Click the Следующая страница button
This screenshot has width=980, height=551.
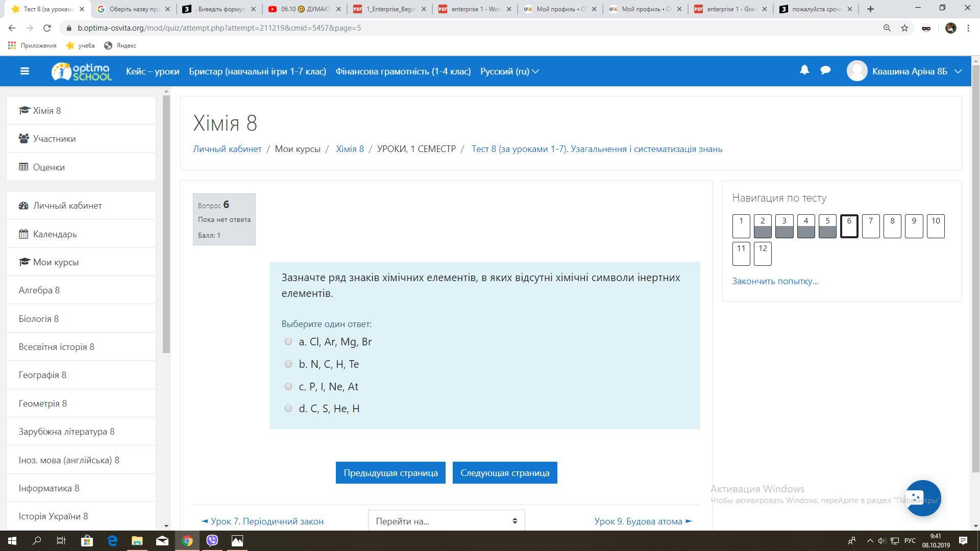(504, 472)
